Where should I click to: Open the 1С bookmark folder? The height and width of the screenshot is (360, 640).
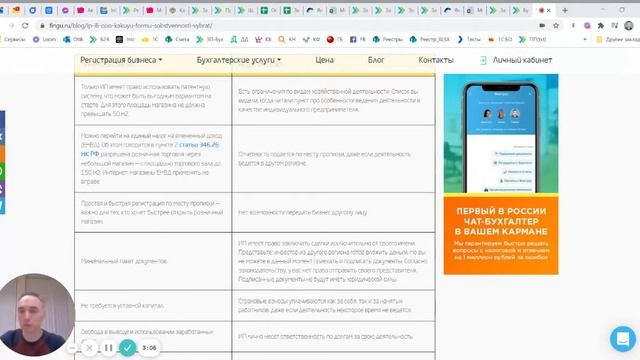pos(150,40)
